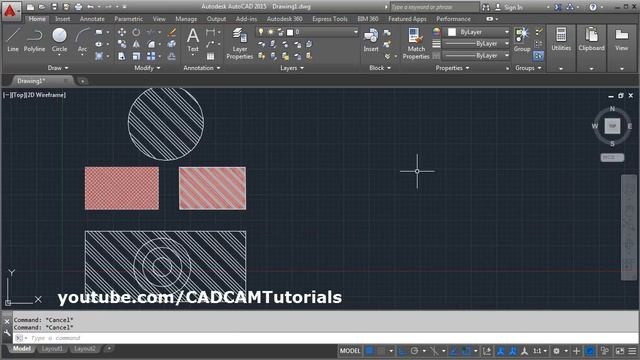Switch to the Annotate ribbon tab
This screenshot has height=360, width=640.
point(92,19)
